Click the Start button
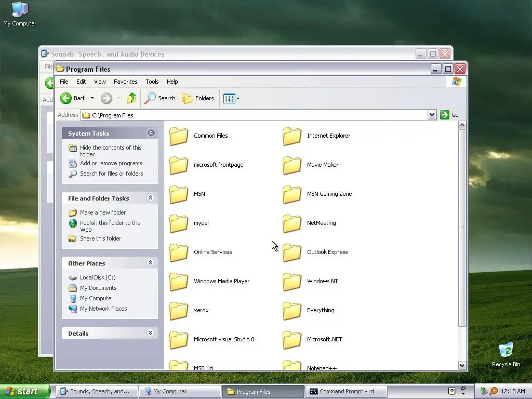 point(24,392)
